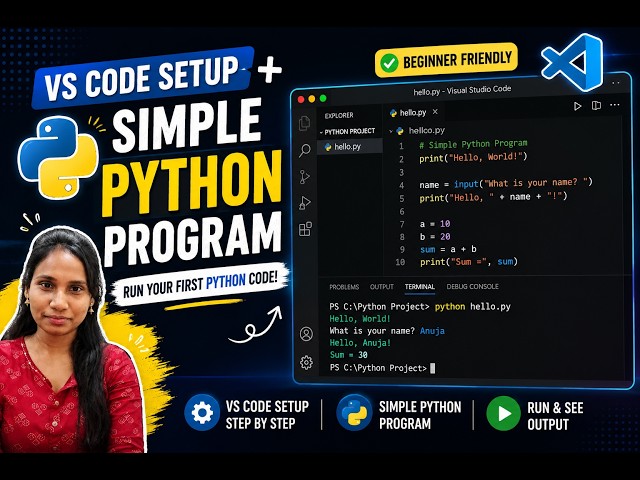Run the Python file with play button
This screenshot has height=480, width=640.
click(577, 106)
